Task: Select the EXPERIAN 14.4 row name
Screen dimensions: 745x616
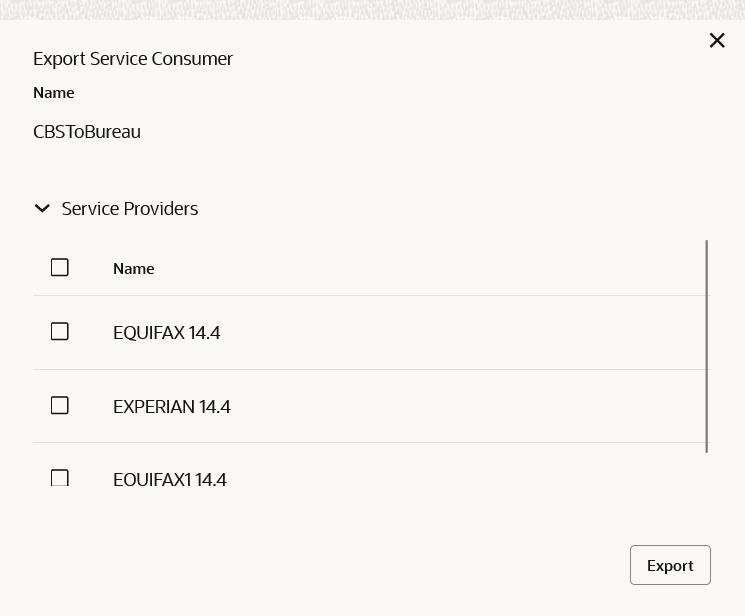Action: [x=172, y=407]
